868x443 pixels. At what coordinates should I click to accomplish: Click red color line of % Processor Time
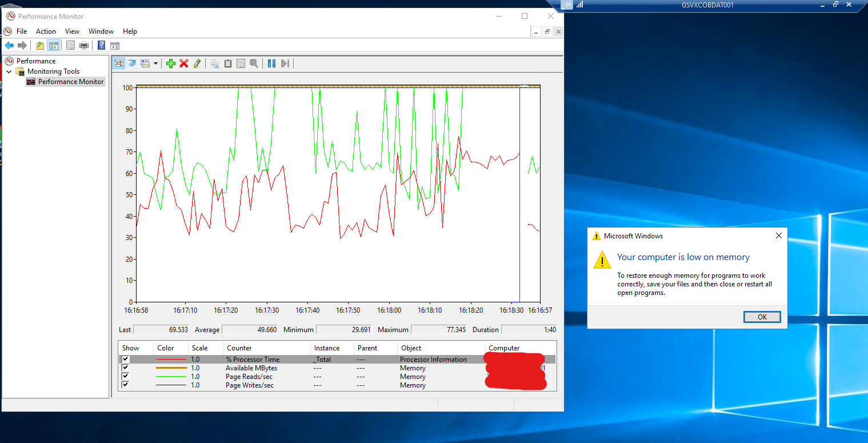[x=171, y=360]
